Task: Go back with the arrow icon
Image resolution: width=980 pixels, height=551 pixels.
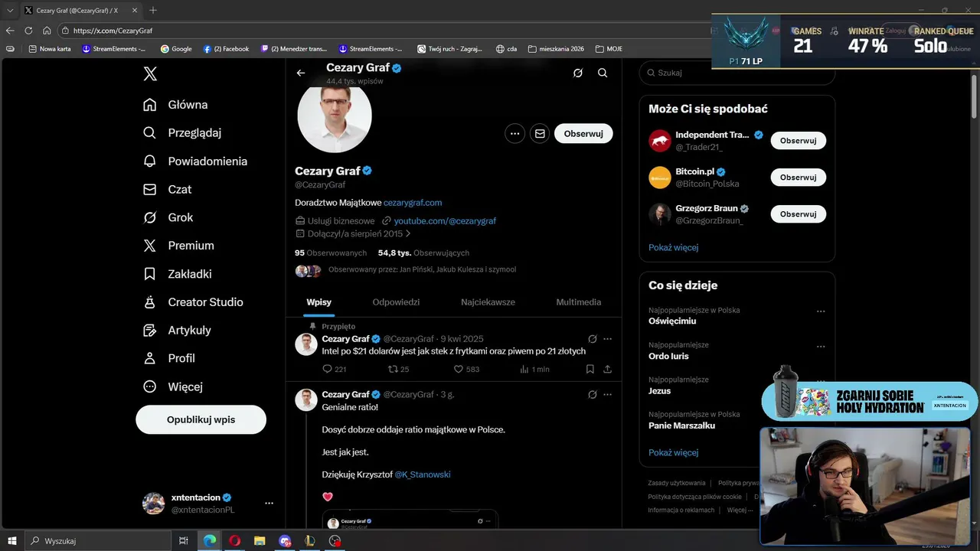Action: click(301, 73)
